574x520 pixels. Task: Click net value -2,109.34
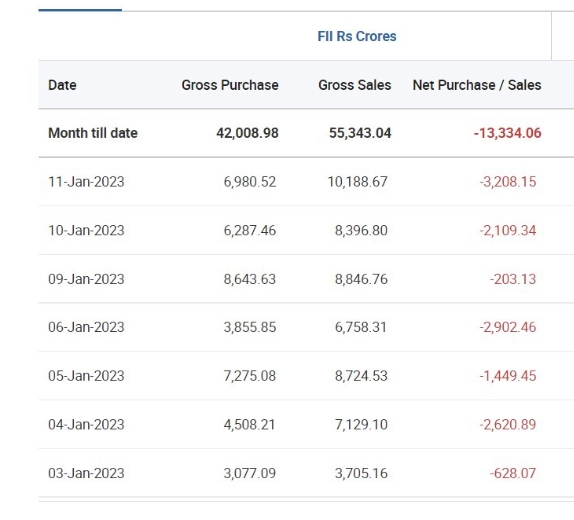pyautogui.click(x=508, y=230)
